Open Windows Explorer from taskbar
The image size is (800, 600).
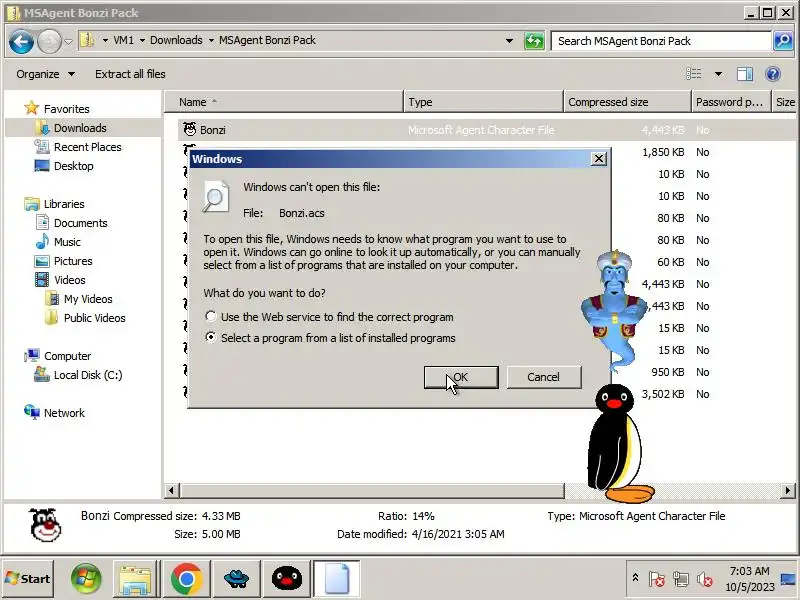[135, 579]
